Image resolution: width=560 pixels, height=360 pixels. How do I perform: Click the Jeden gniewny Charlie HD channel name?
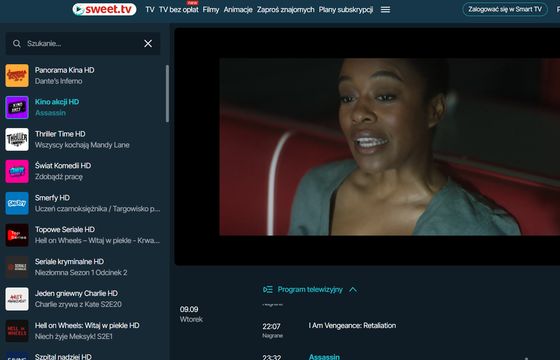click(76, 293)
